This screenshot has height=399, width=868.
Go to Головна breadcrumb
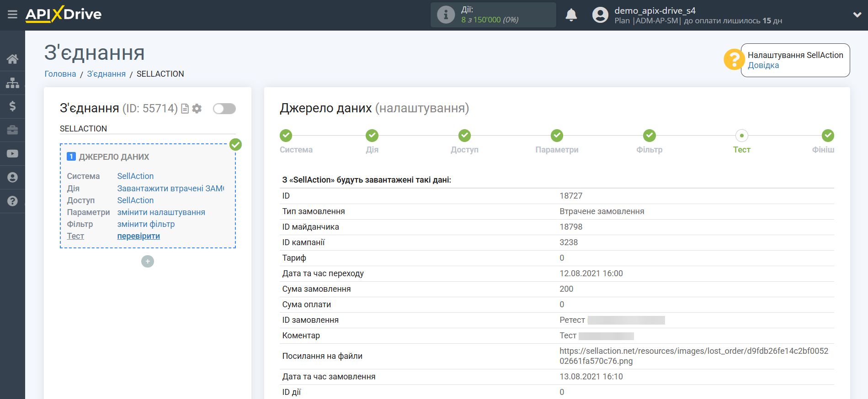[60, 74]
